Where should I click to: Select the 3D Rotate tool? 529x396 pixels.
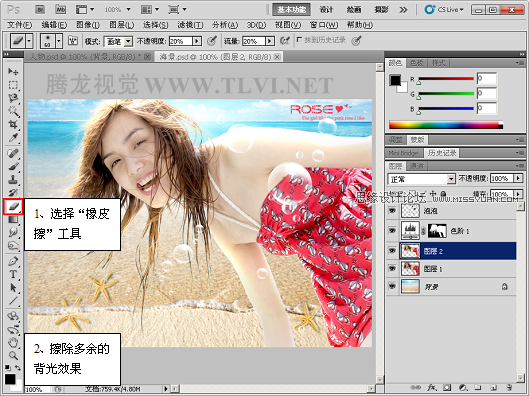coord(13,316)
